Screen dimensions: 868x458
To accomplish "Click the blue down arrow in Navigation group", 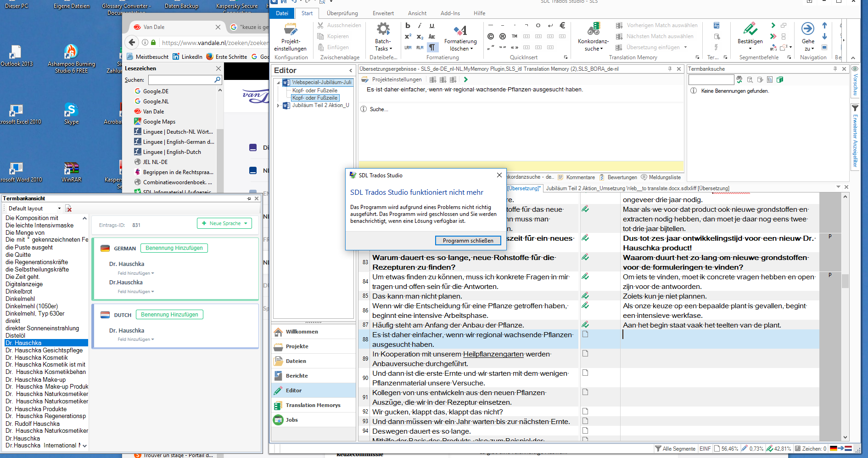I will point(824,36).
